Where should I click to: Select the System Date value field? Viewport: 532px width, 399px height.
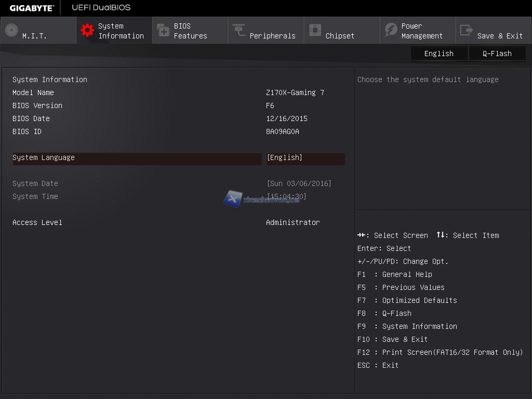click(299, 183)
